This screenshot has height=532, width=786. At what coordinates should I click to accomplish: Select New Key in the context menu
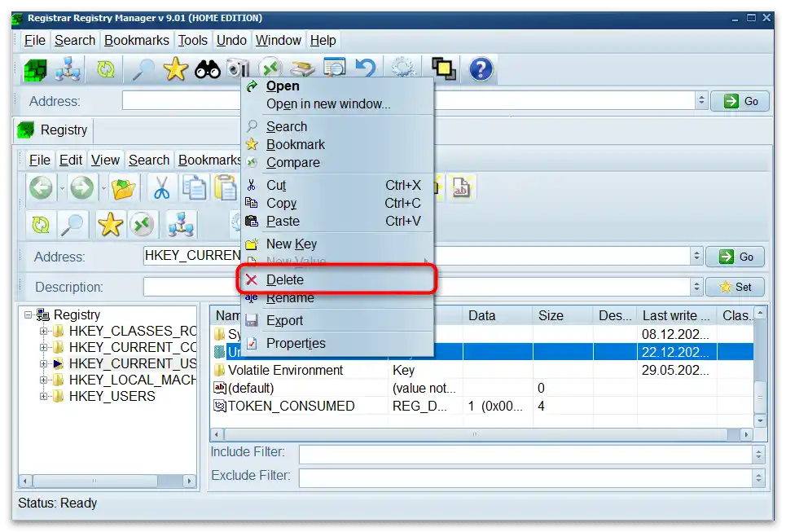337,244
